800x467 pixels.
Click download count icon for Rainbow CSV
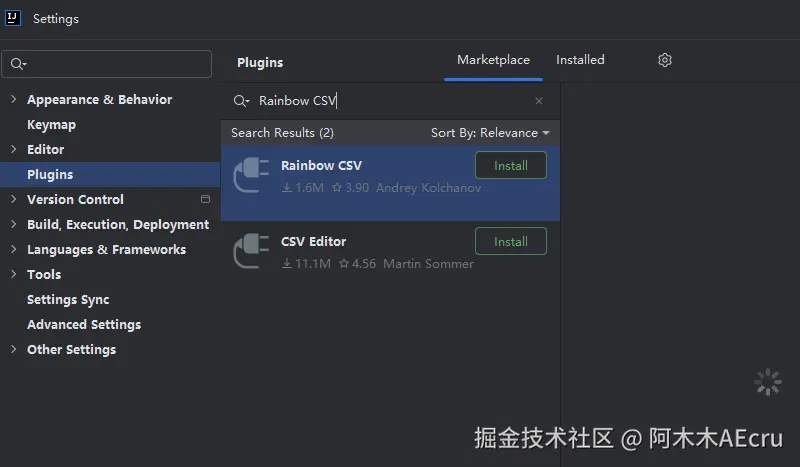(x=287, y=188)
